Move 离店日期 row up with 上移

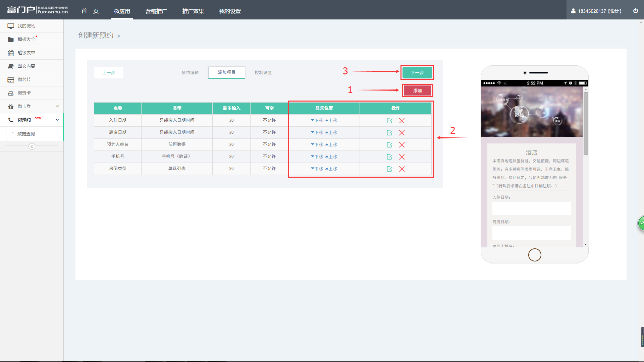pyautogui.click(x=331, y=132)
